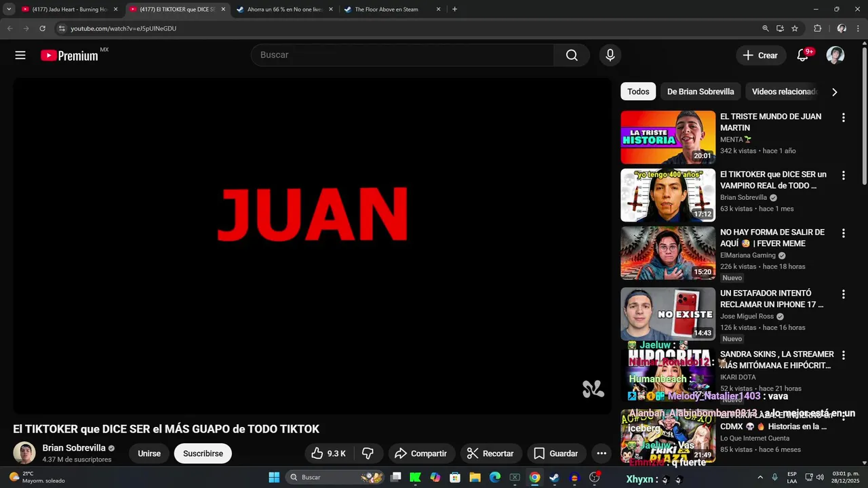This screenshot has height=488, width=868.
Task: Bookmark this page with the star
Action: 795,28
